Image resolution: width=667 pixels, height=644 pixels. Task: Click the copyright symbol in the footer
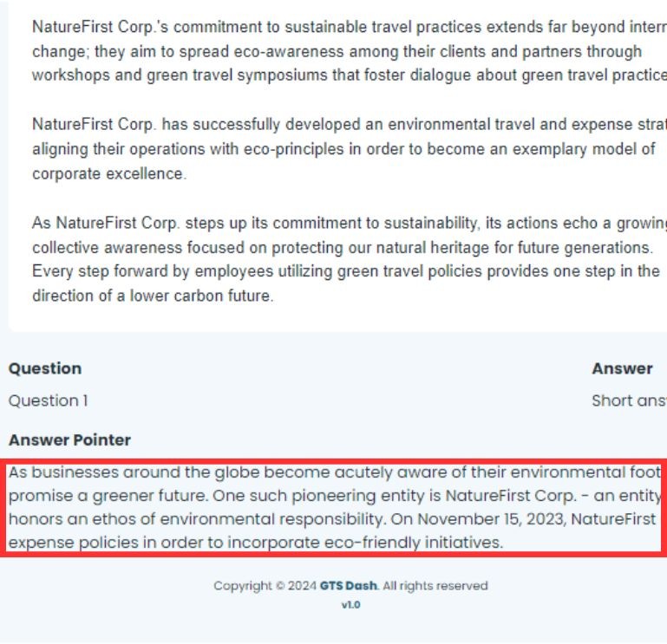(280, 586)
